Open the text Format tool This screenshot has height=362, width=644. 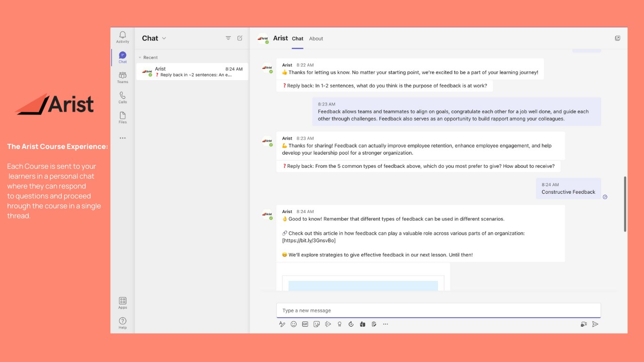(x=282, y=324)
